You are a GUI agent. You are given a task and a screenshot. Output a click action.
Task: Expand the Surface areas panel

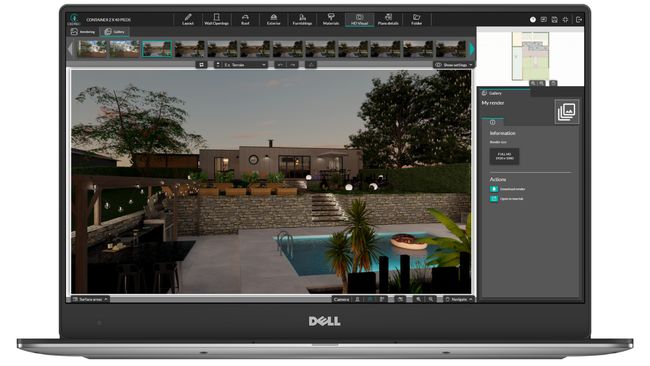click(x=90, y=299)
